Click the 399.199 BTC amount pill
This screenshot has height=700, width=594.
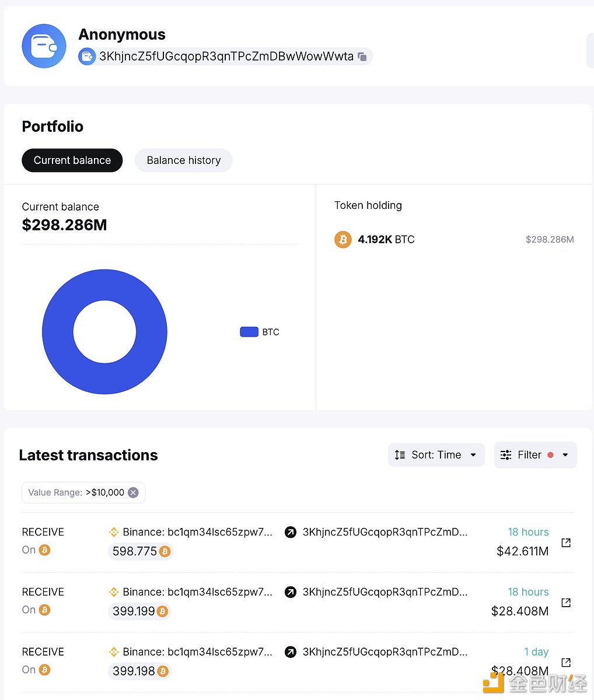coord(140,611)
